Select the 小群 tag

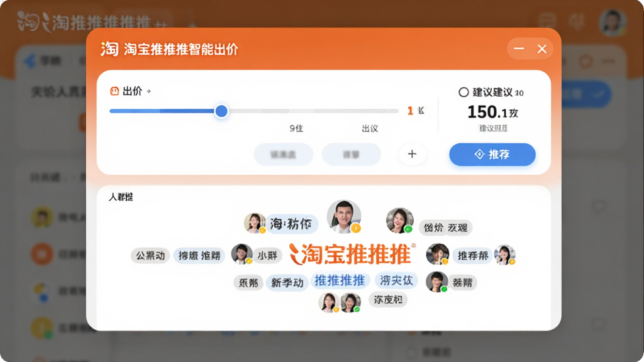coord(267,256)
